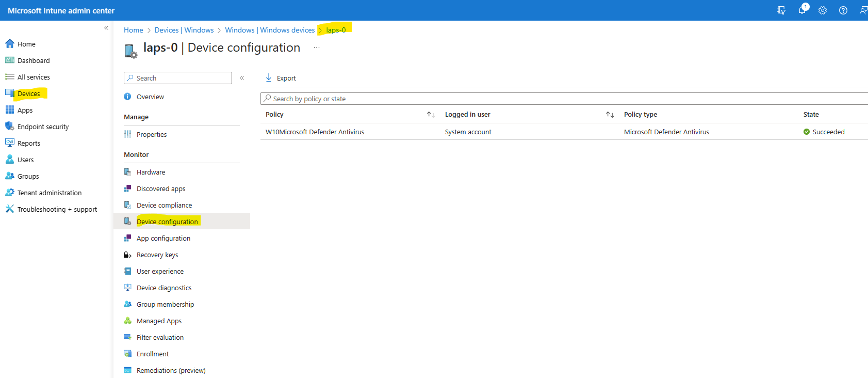The width and height of the screenshot is (868, 378).
Task: Open Device compliance in Monitor section
Action: [164, 206]
